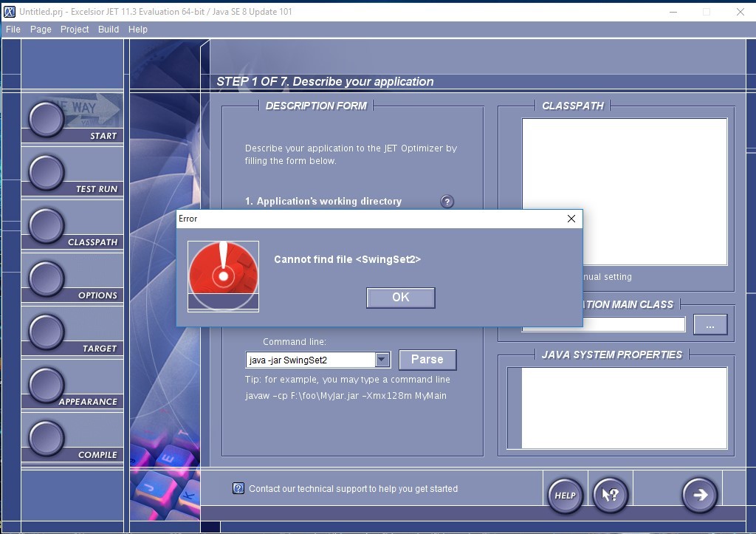This screenshot has width=756, height=534.
Task: Go to the TEST RUN page
Action: (47, 172)
